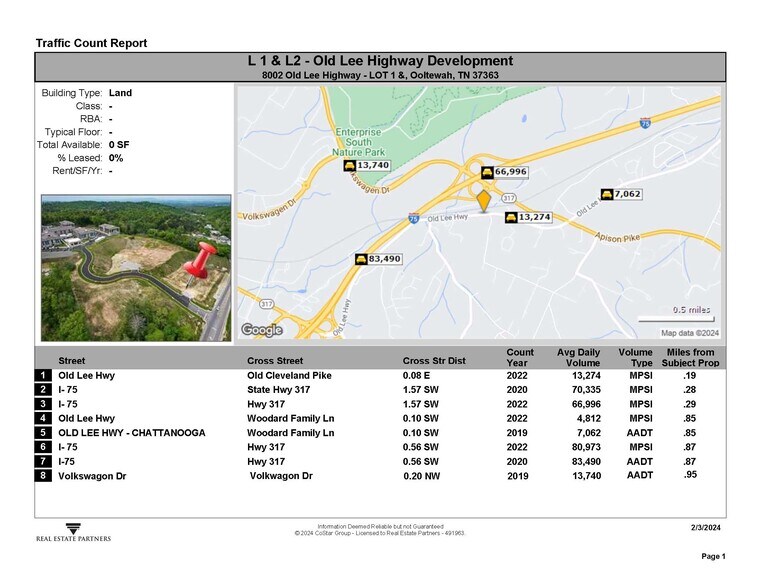Screen dimensions: 761x588
Task: Click the % Leased 0% value
Action: [x=116, y=158]
